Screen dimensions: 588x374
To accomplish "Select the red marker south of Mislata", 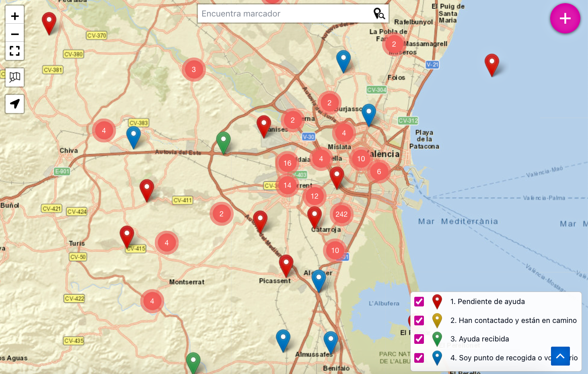I will [x=337, y=177].
